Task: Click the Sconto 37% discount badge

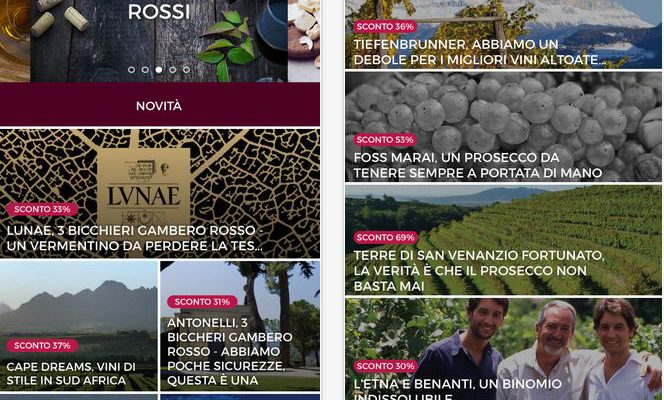Action: point(42,345)
